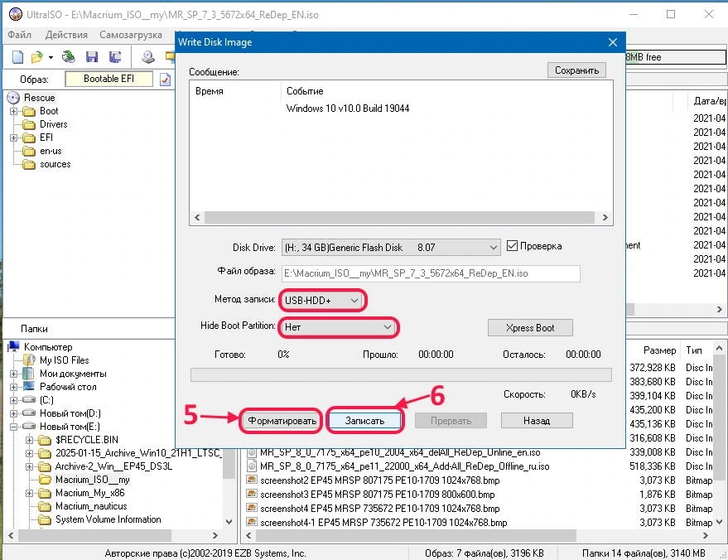
Task: Click the Файл образа path field
Action: coord(431,273)
